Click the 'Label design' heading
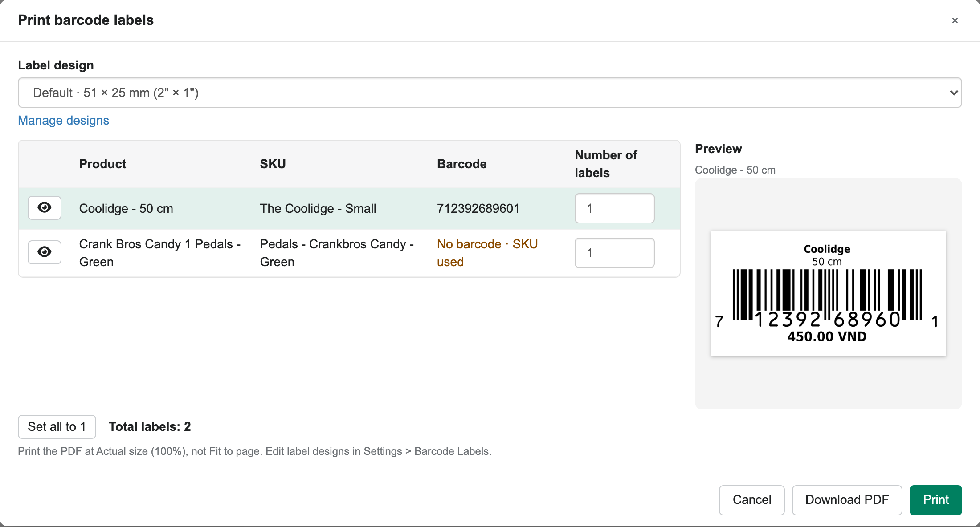 [56, 65]
